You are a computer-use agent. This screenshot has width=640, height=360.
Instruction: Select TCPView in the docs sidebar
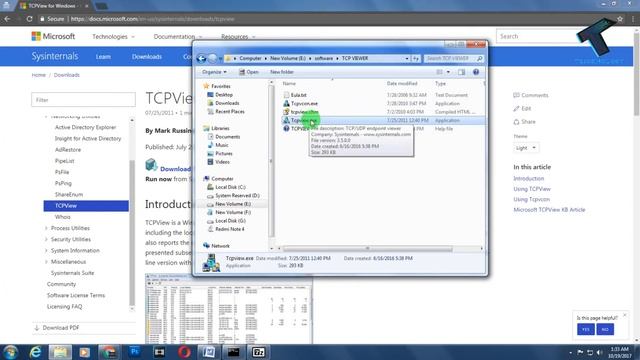tap(86, 206)
